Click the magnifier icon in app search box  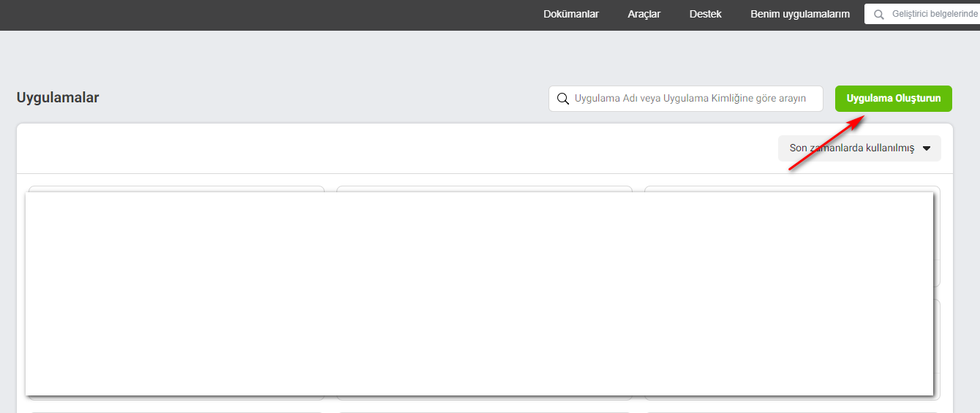pyautogui.click(x=562, y=99)
